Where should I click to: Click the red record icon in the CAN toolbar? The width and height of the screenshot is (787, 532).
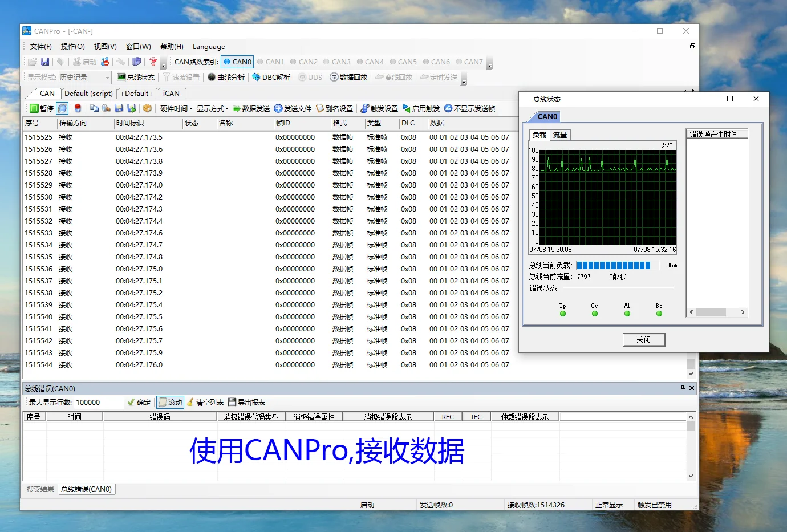tap(78, 108)
